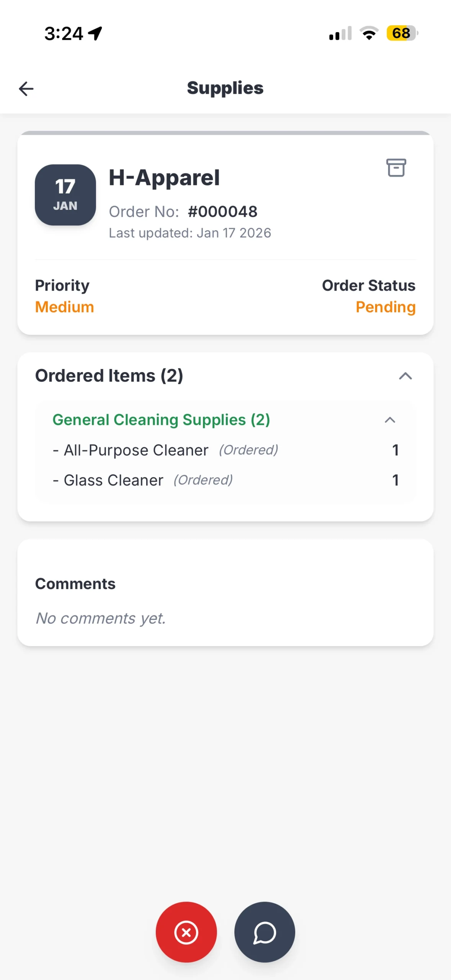Tap the battery level indicator
This screenshot has width=451, height=980.
click(402, 33)
